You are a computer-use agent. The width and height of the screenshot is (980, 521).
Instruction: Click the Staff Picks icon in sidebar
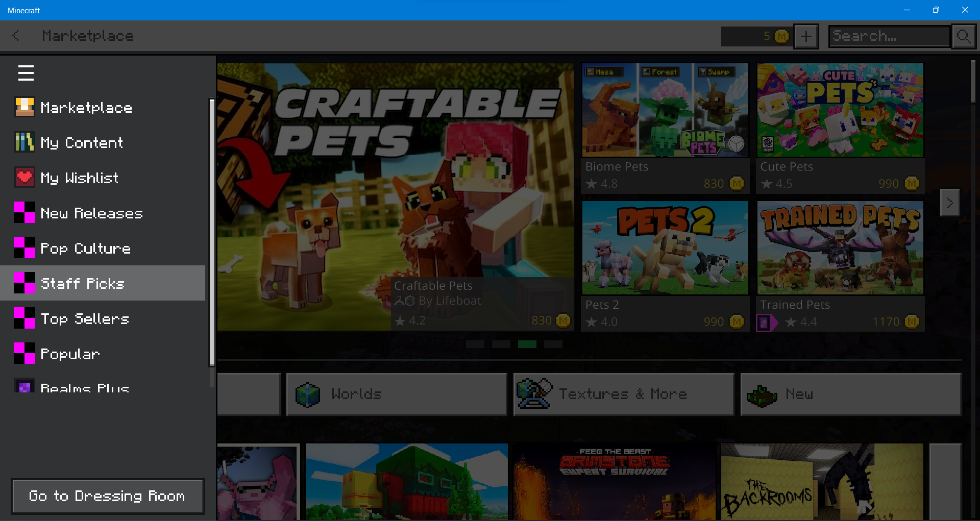[24, 283]
